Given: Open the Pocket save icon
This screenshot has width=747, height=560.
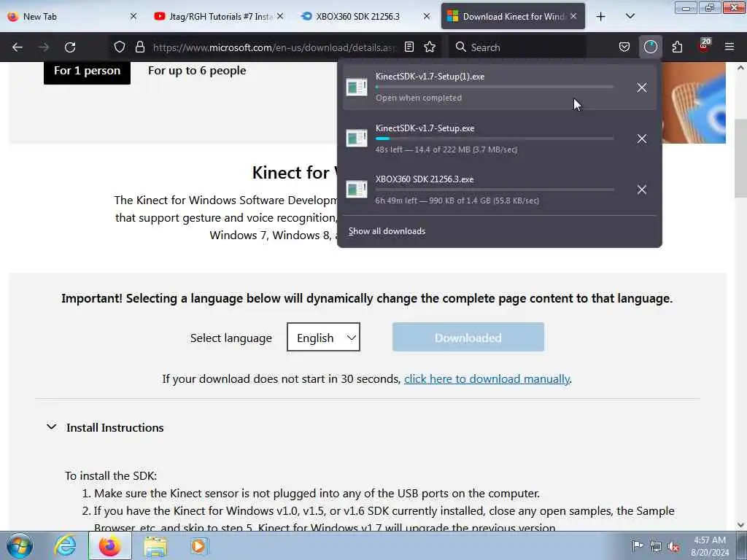Looking at the screenshot, I should (x=624, y=47).
